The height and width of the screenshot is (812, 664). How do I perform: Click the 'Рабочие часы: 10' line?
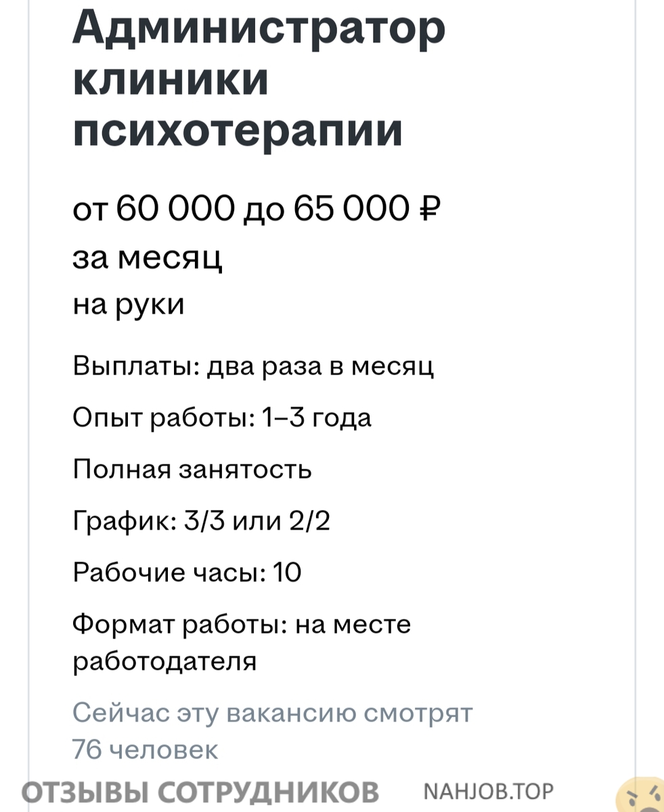tap(187, 572)
